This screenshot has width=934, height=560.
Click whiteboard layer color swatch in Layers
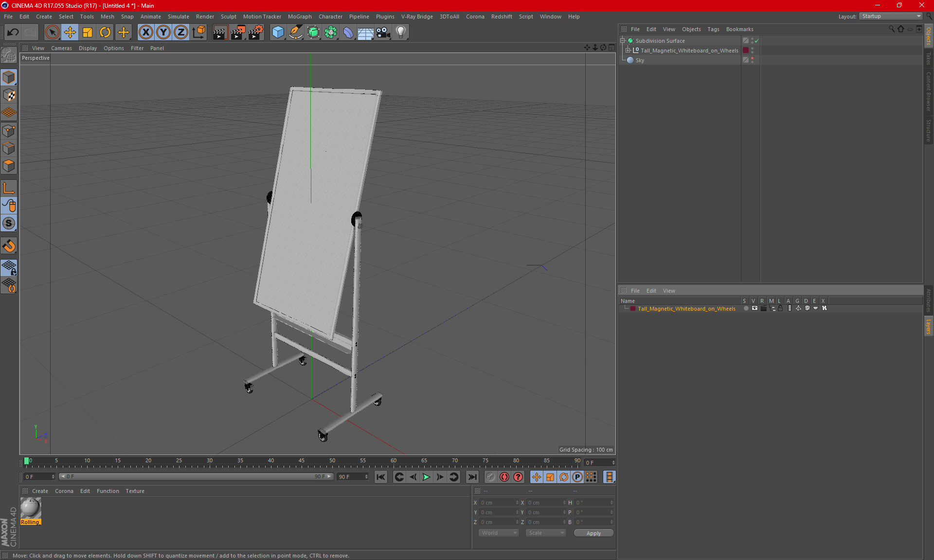[x=632, y=308]
